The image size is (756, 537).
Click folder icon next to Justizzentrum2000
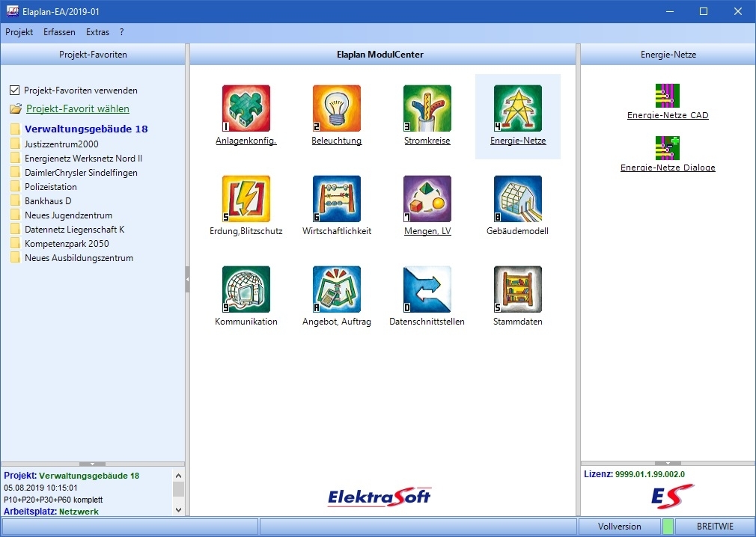point(16,144)
